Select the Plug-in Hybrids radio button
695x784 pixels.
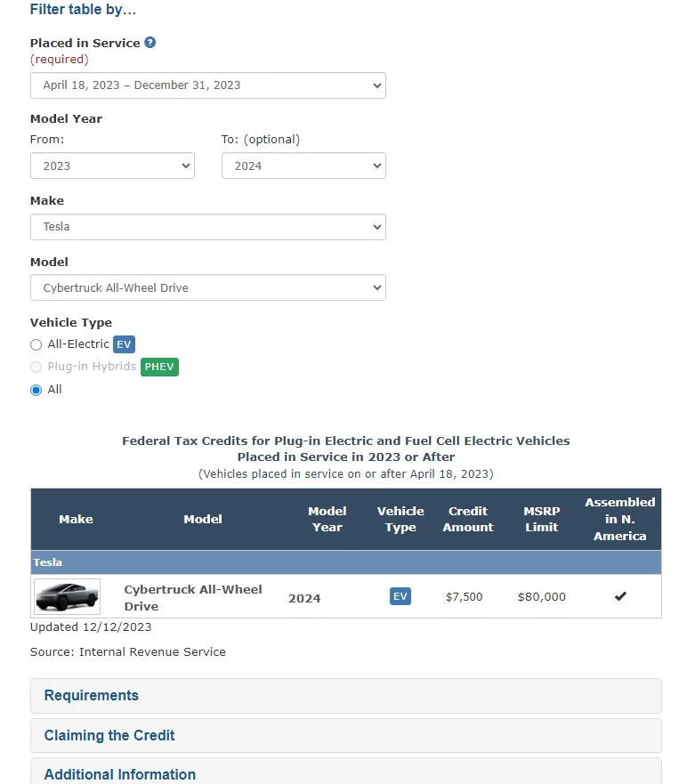(x=36, y=368)
